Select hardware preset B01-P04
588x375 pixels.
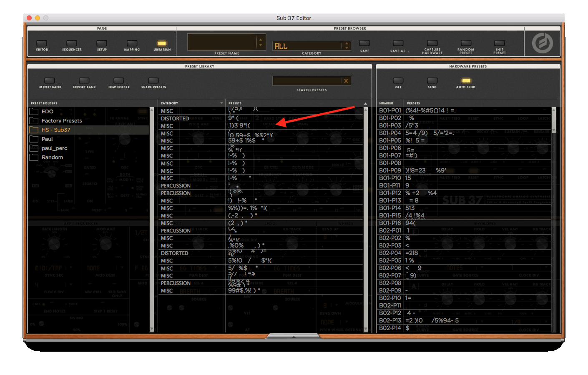[x=464, y=133]
